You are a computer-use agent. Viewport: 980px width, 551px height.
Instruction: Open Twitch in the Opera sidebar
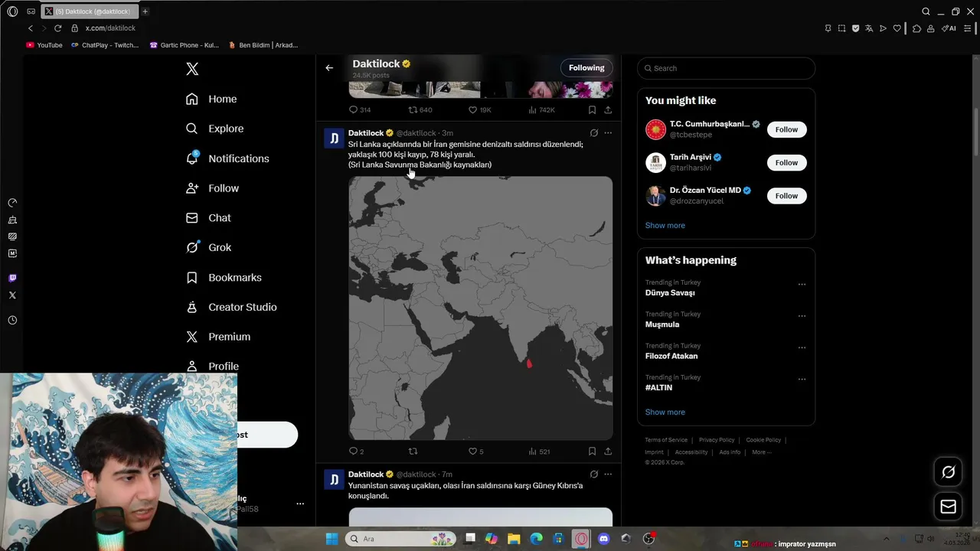coord(12,278)
